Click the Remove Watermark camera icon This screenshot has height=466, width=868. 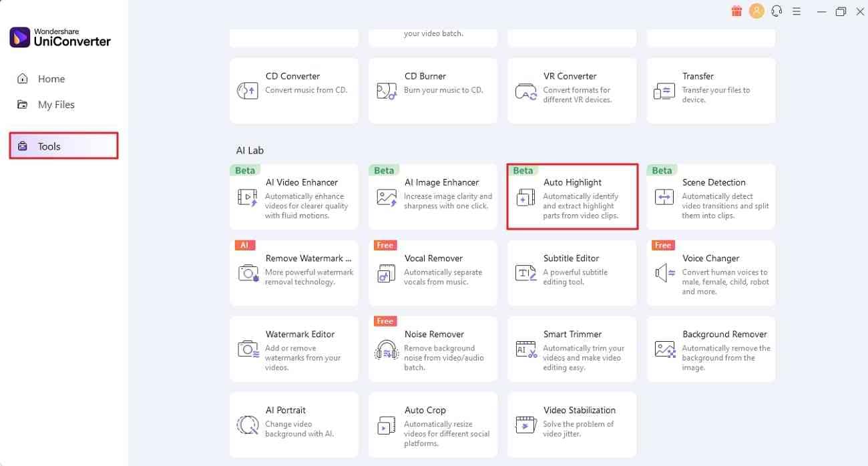click(248, 272)
